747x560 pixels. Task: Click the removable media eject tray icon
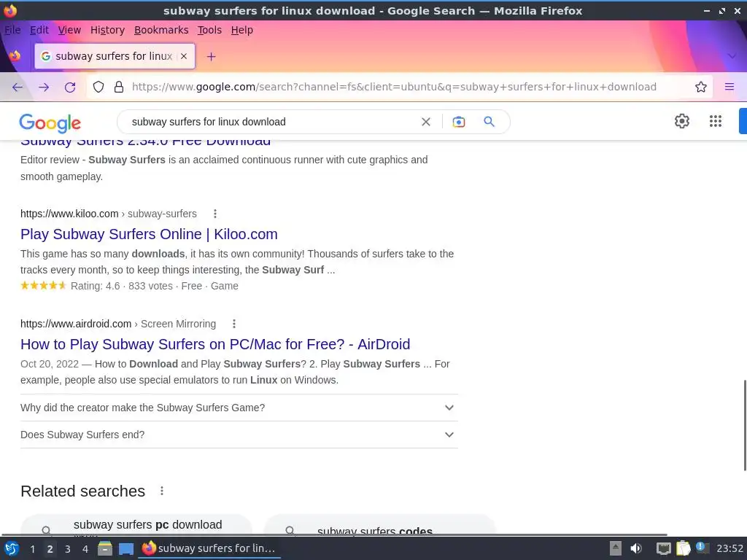point(616,548)
